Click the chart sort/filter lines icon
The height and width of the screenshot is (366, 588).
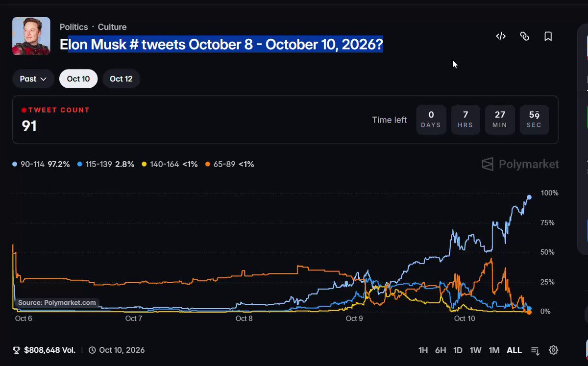point(536,350)
